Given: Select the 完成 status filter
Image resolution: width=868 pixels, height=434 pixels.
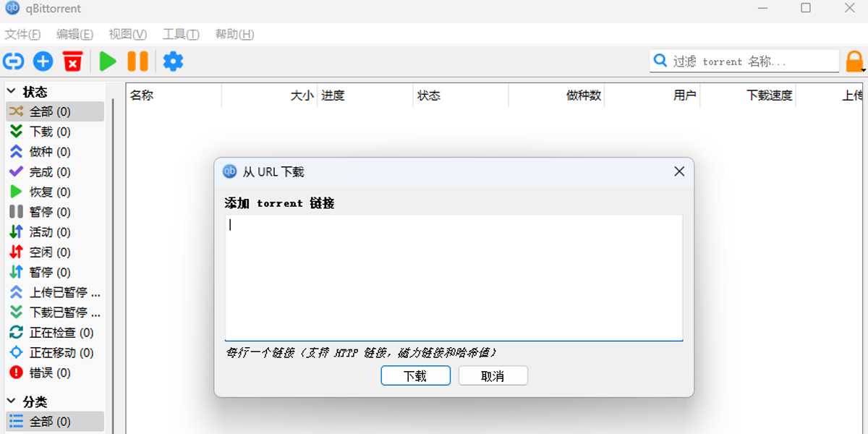Looking at the screenshot, I should (43, 171).
